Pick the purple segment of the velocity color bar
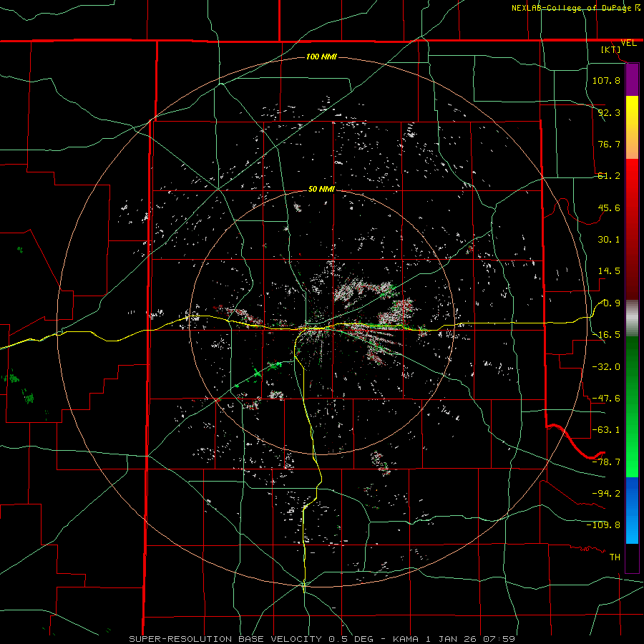Image resolution: width=644 pixels, height=644 pixels. (632, 79)
